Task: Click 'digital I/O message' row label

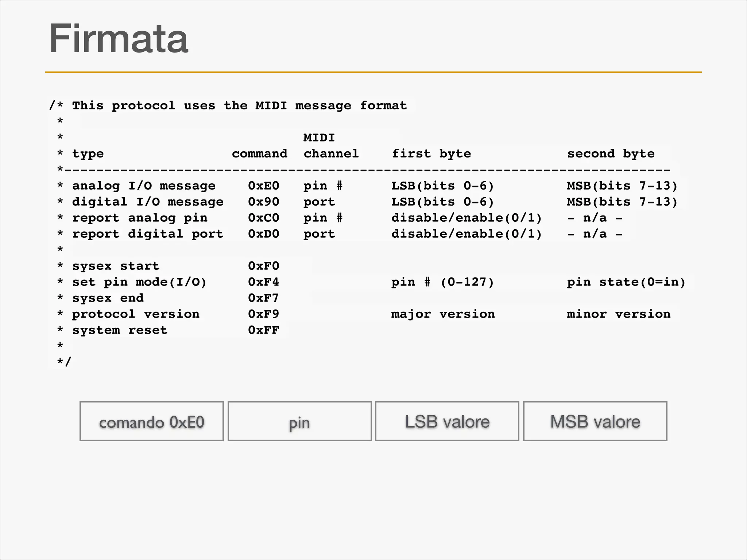Action: (148, 202)
